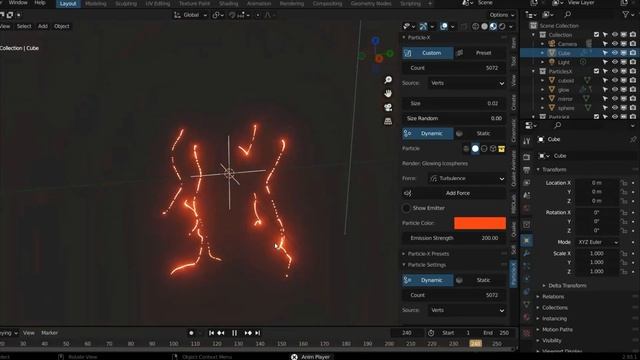Collapse the Particle Settings panel
Viewport: 640px width, 360px height.
(x=426, y=265)
